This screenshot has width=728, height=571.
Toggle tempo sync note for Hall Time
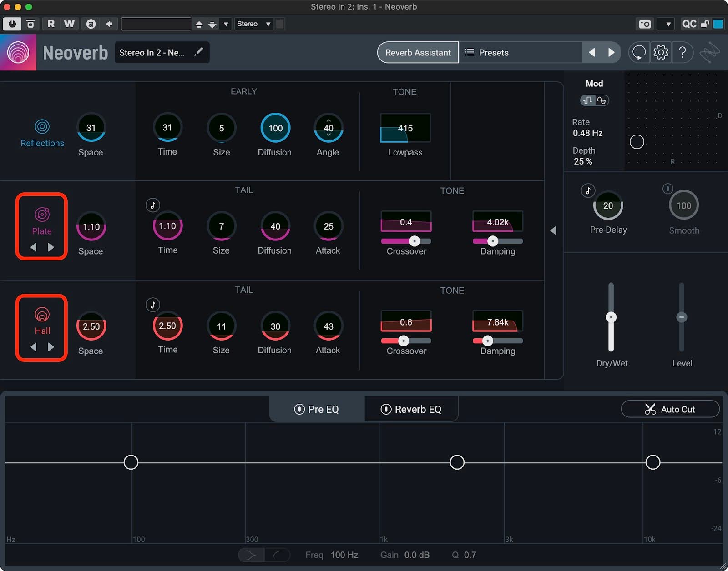click(153, 305)
